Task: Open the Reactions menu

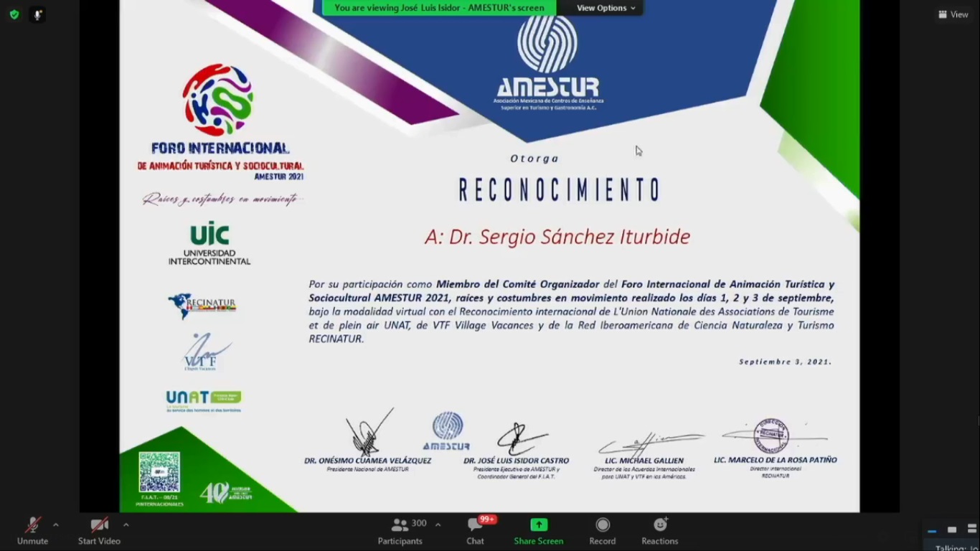Action: coord(660,531)
